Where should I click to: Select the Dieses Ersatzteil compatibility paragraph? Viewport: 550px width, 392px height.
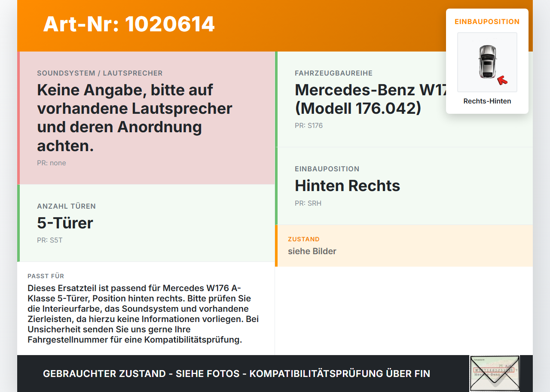pos(143,314)
